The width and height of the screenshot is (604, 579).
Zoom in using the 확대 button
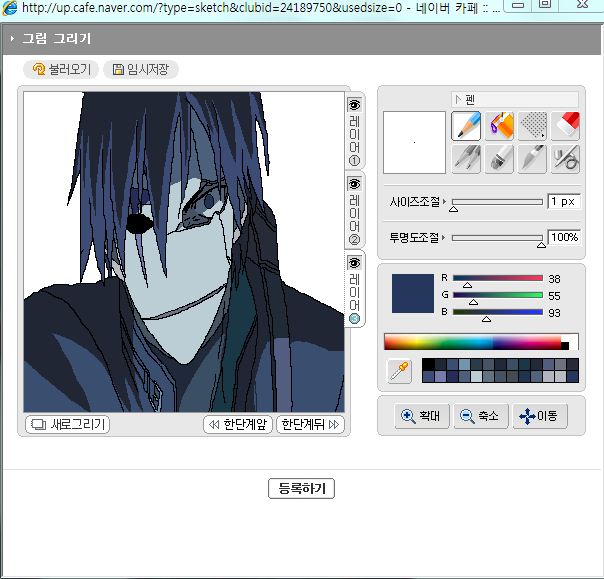422,416
